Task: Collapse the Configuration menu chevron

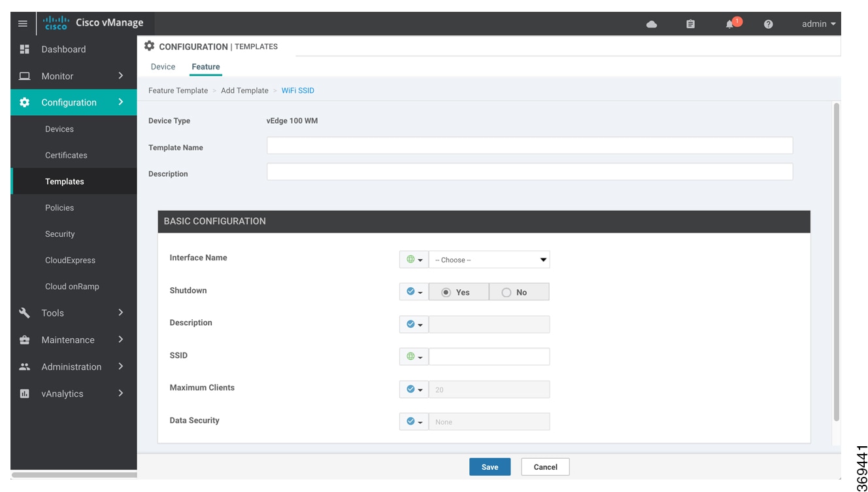Action: click(121, 102)
